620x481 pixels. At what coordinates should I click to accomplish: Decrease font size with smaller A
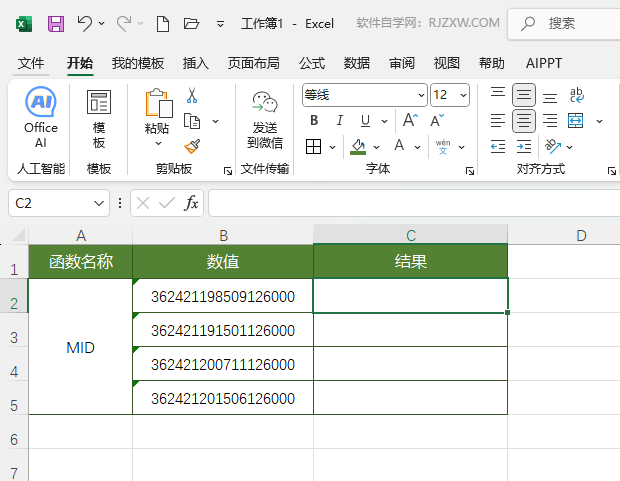point(437,120)
